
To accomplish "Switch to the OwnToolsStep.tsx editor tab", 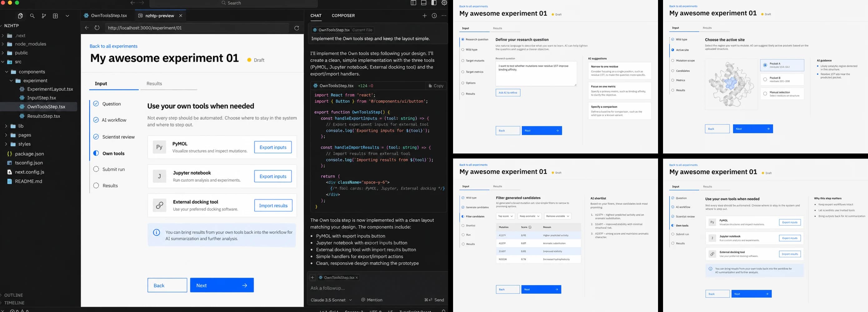I will pyautogui.click(x=106, y=16).
